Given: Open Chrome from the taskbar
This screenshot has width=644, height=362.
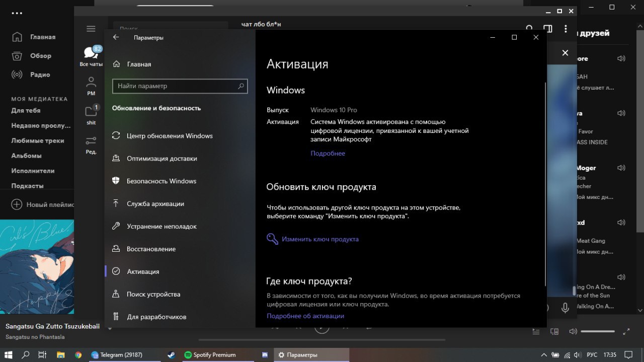Looking at the screenshot, I should [x=78, y=355].
